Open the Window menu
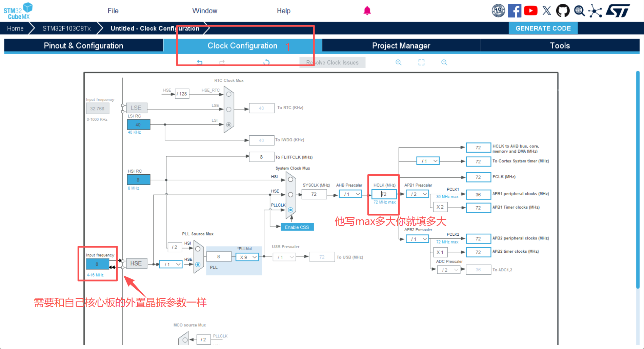The height and width of the screenshot is (349, 644). 205,11
